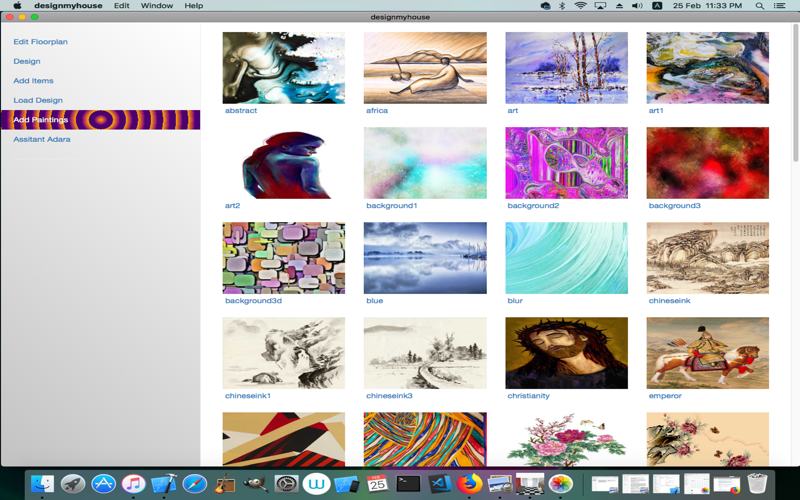The height and width of the screenshot is (500, 800).
Task: Pick the christianity painting thumbnail
Action: tap(566, 353)
